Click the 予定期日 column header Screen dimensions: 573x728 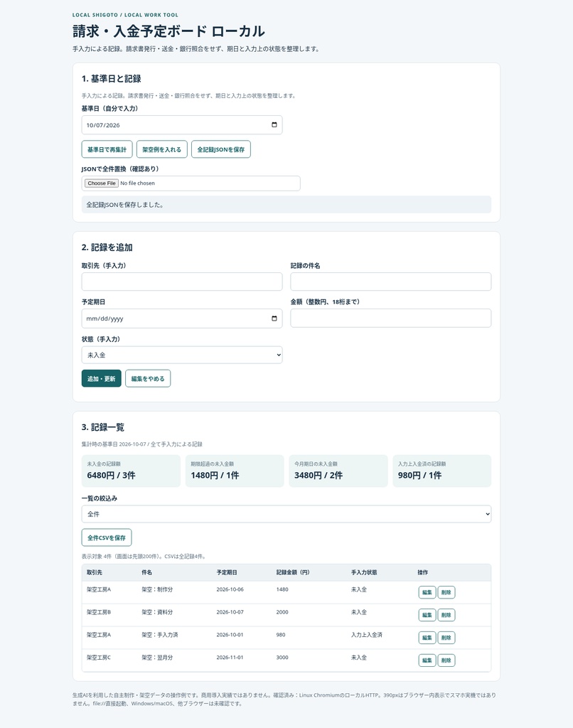pos(227,572)
